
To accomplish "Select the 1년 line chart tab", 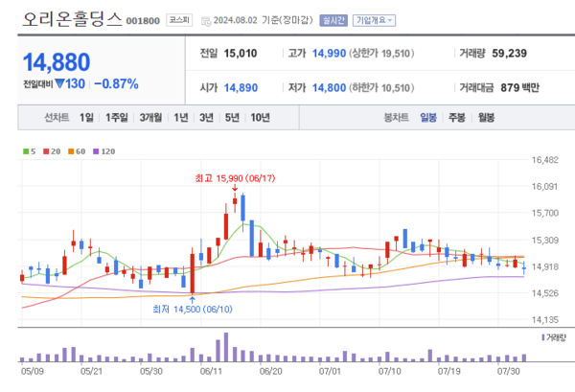I will pyautogui.click(x=181, y=117).
